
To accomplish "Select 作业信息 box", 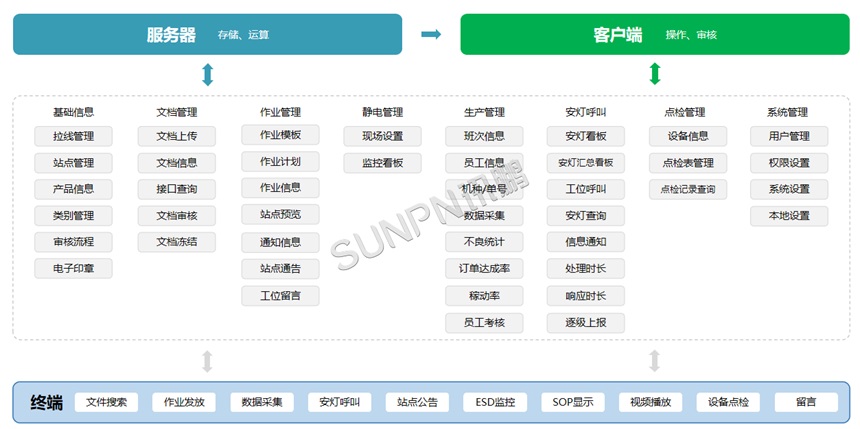I will tap(280, 188).
